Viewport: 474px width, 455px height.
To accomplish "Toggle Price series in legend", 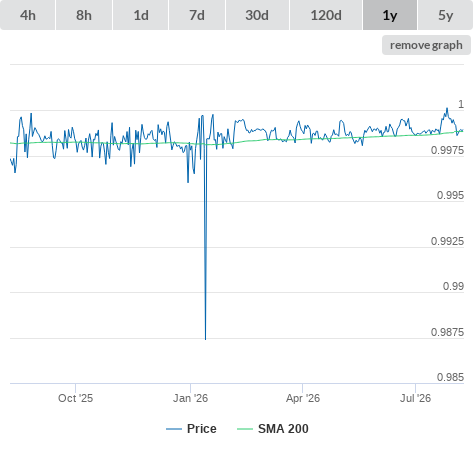I will tap(191, 429).
